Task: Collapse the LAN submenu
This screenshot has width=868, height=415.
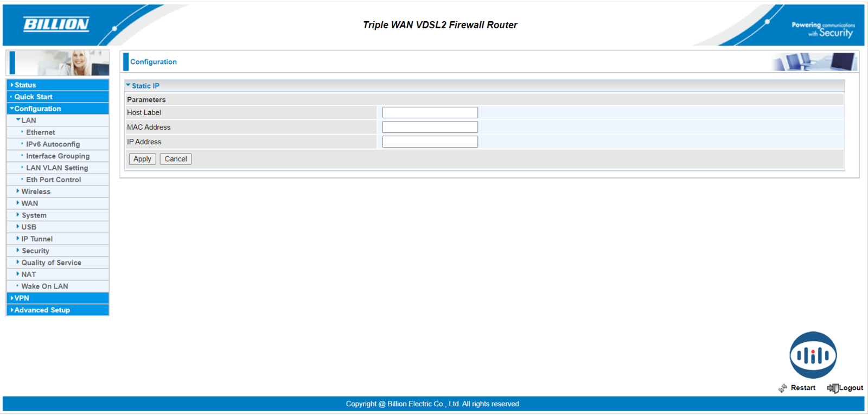Action: pos(28,120)
